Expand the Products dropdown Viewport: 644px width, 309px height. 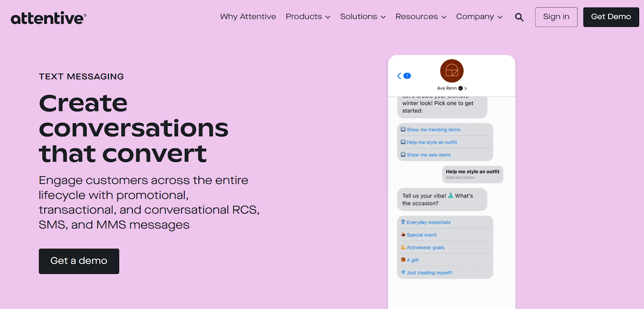(x=308, y=17)
